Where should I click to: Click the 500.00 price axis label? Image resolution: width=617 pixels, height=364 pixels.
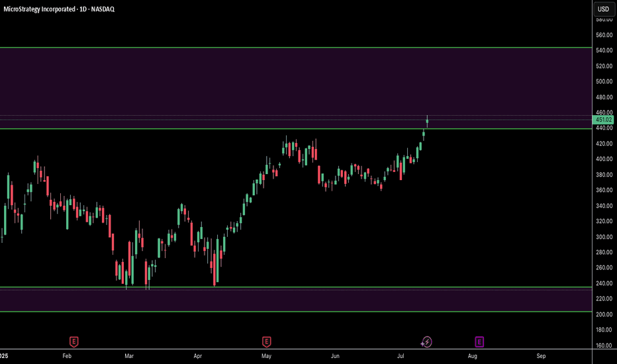click(604, 81)
